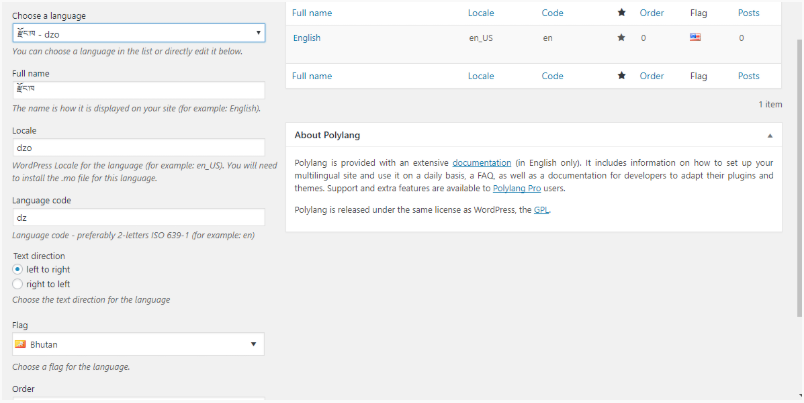This screenshot has height=403, width=804.
Task: Select right to left text direction
Action: (17, 284)
